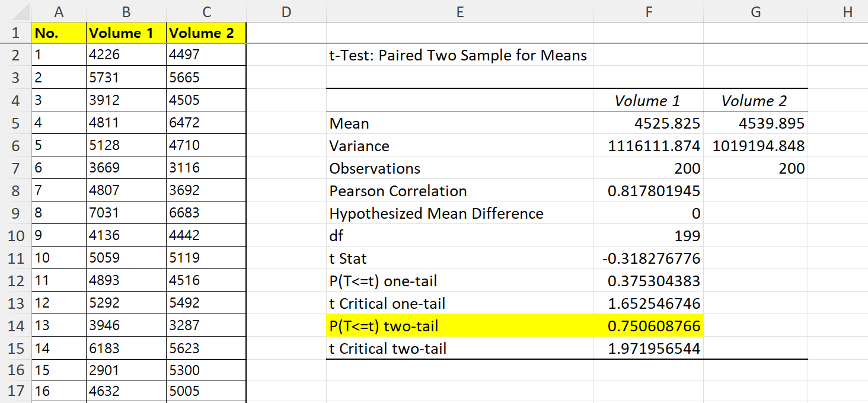Click the Volume 2 header cell

point(206,33)
